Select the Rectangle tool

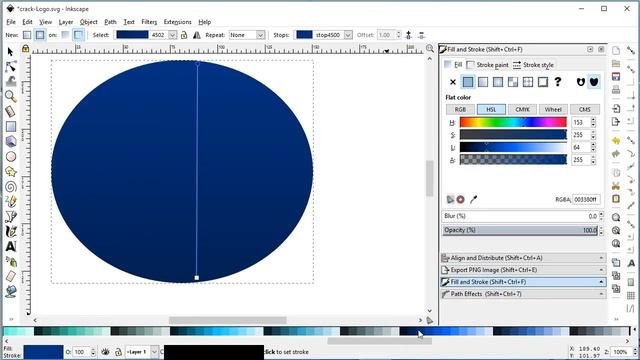(x=11, y=127)
